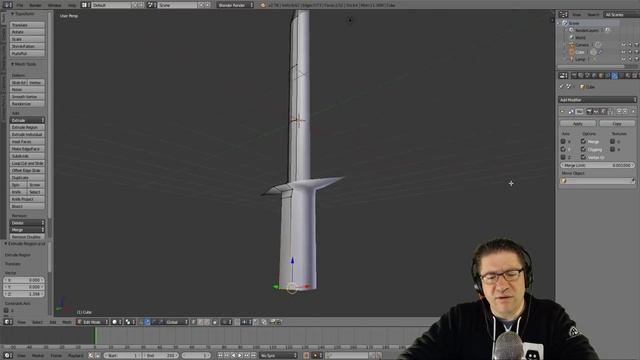Open the Global orientation dropdown
The width and height of the screenshot is (640, 360).
pos(176,322)
